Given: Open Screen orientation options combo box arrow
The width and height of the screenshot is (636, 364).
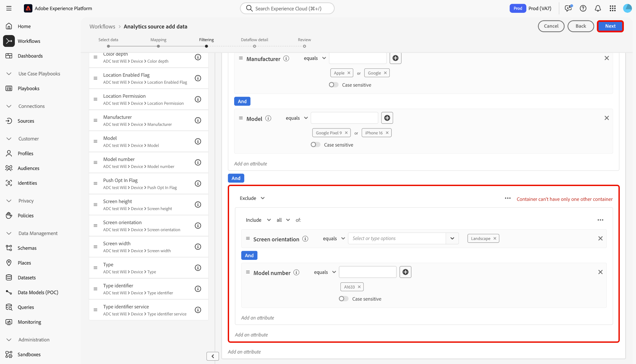Looking at the screenshot, I should pos(452,239).
